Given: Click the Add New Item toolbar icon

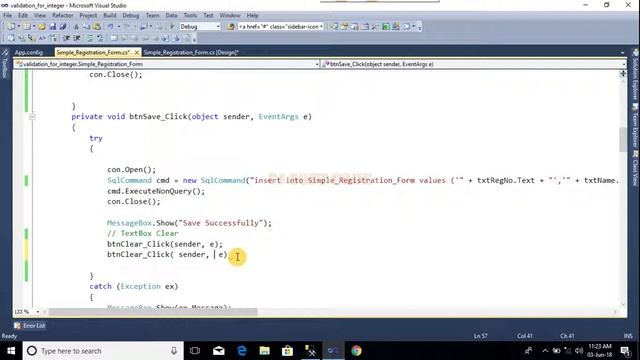Looking at the screenshot, I should (x=27, y=27).
